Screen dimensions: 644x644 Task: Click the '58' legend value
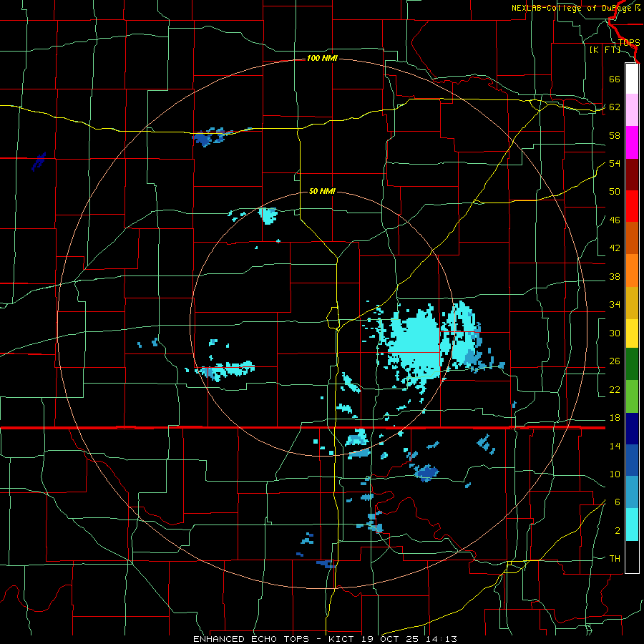click(615, 135)
